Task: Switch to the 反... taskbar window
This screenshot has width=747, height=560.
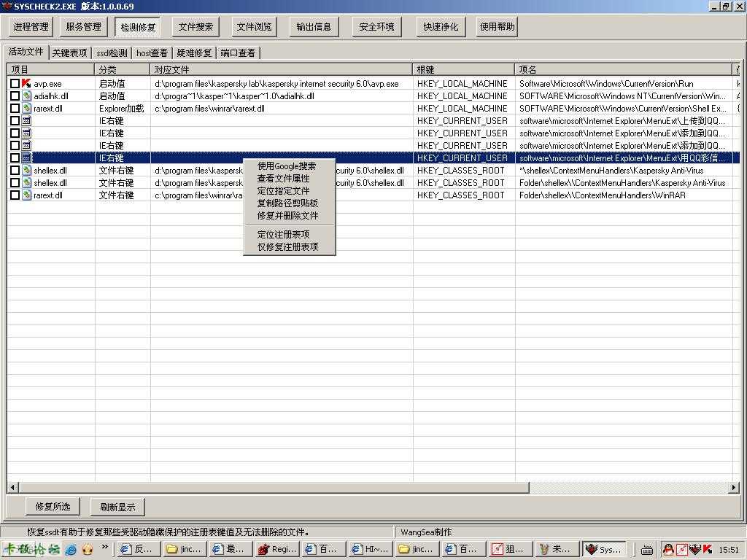Action: (138, 549)
